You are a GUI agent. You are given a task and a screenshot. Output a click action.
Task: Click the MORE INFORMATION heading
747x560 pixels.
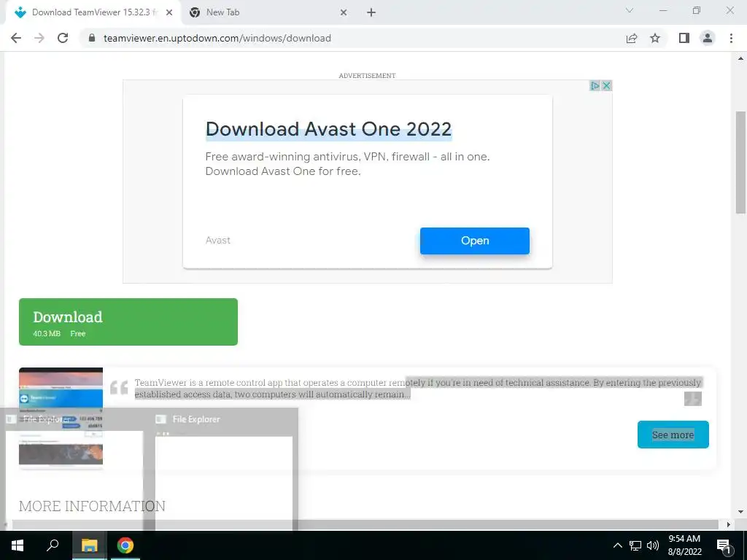92,506
